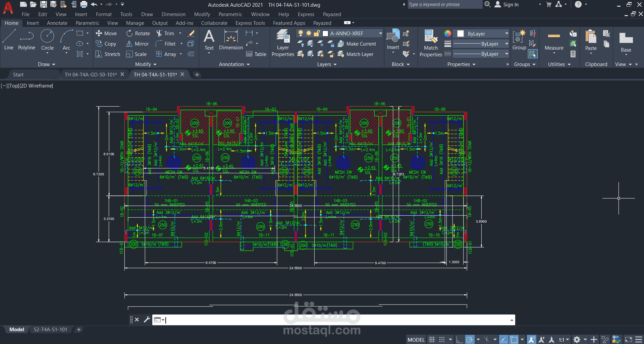Activate the Stretch command
This screenshot has width=644, height=344.
108,54
